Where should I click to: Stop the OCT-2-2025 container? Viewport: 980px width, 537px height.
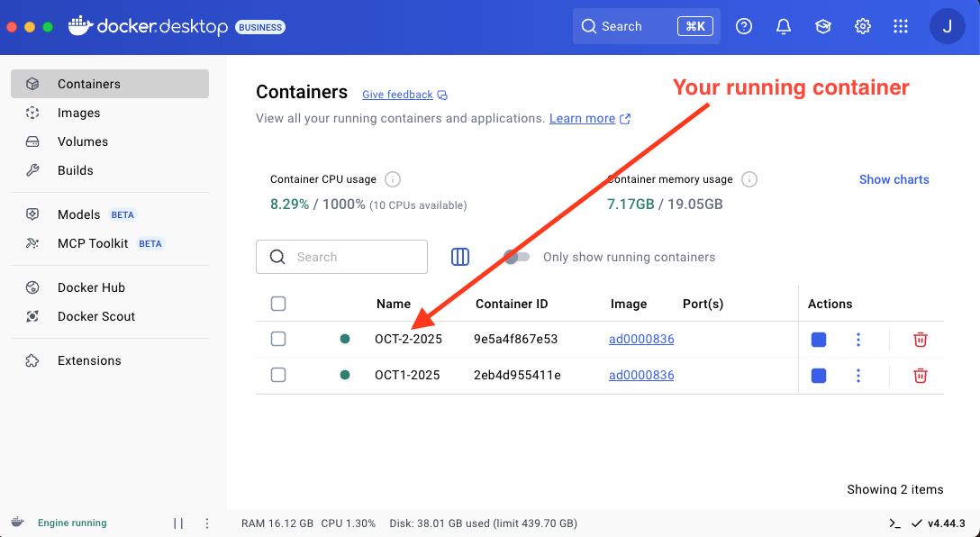point(819,340)
